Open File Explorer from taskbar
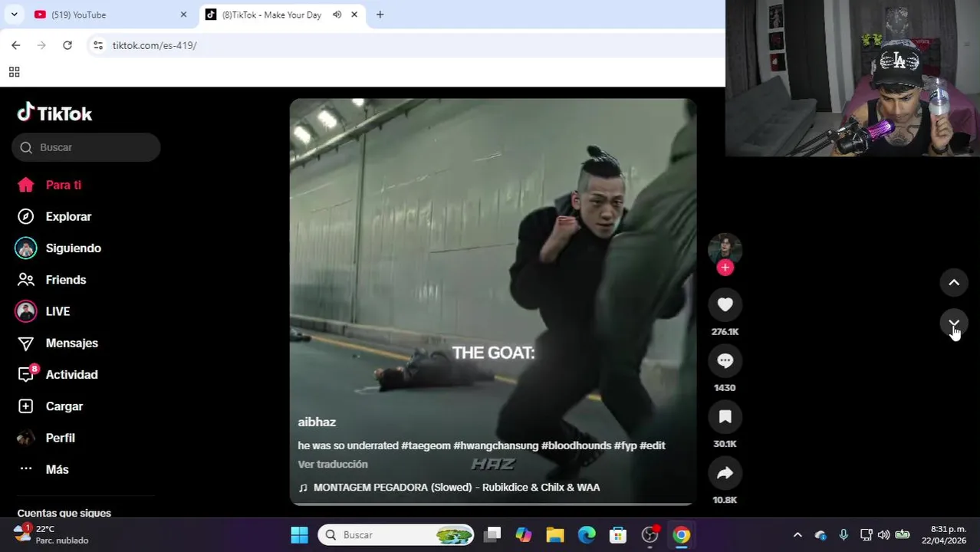 click(555, 535)
